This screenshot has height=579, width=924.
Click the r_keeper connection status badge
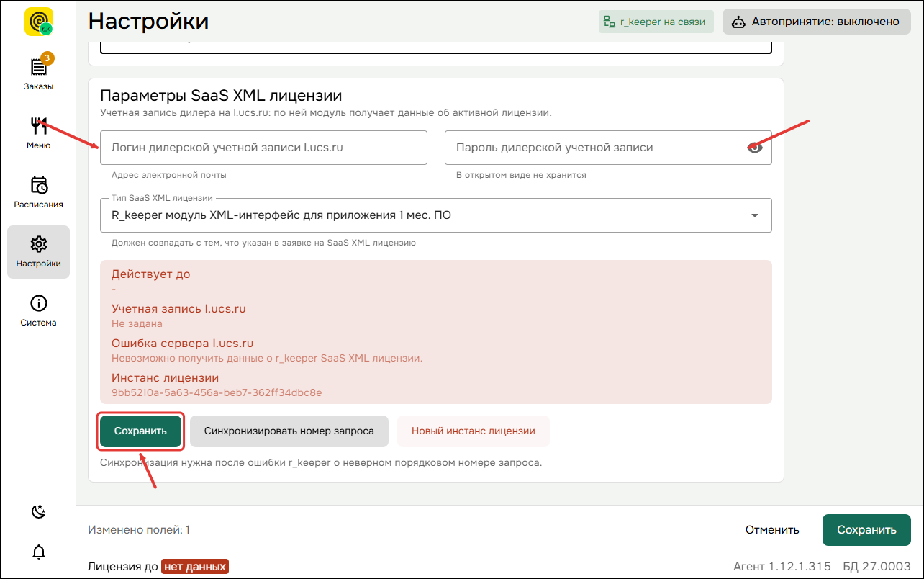(x=656, y=22)
